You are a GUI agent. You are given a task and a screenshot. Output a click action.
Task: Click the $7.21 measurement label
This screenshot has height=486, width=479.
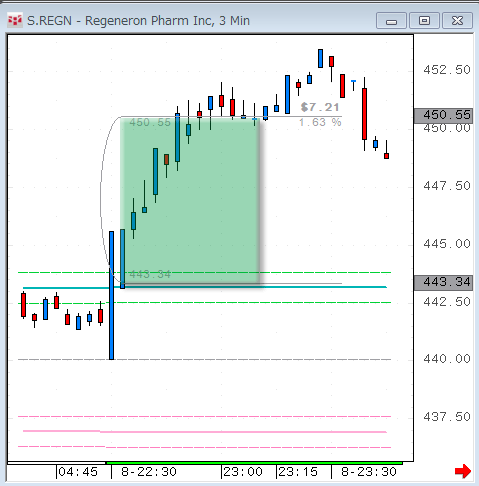[x=320, y=107]
